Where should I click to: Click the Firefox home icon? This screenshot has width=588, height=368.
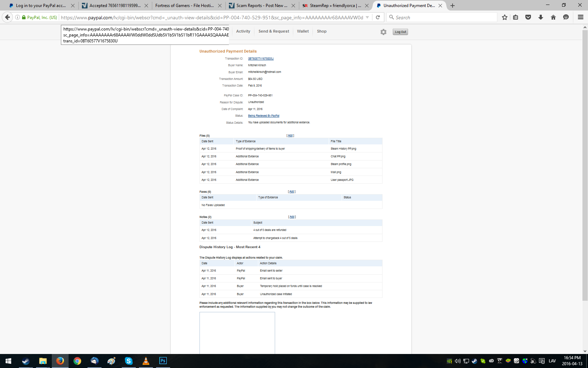tap(553, 17)
